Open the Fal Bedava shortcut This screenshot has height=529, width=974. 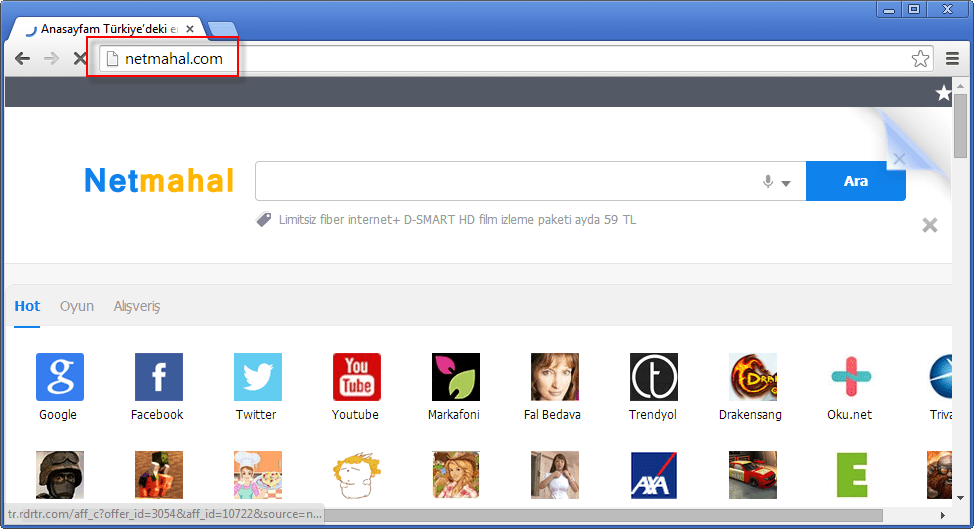coord(555,377)
